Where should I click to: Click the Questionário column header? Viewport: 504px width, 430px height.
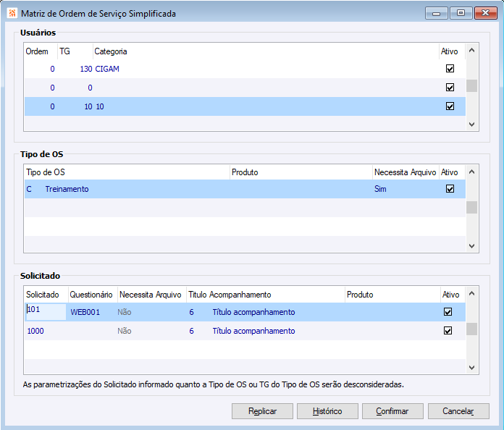tap(91, 295)
